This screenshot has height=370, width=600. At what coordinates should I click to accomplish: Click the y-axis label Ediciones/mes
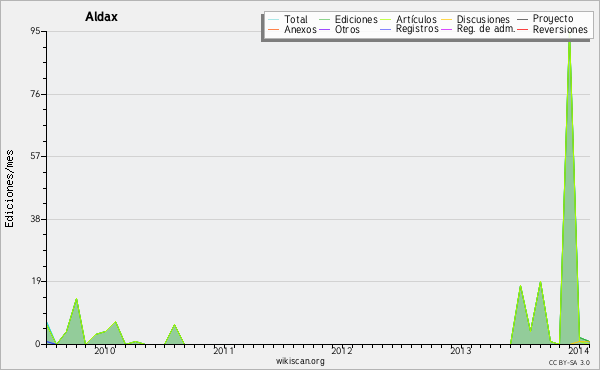pyautogui.click(x=9, y=189)
